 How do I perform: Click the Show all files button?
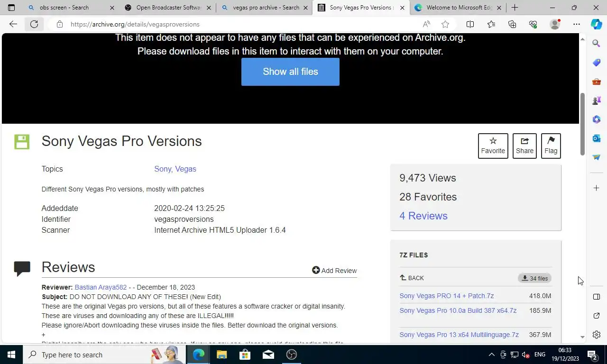[x=290, y=72]
